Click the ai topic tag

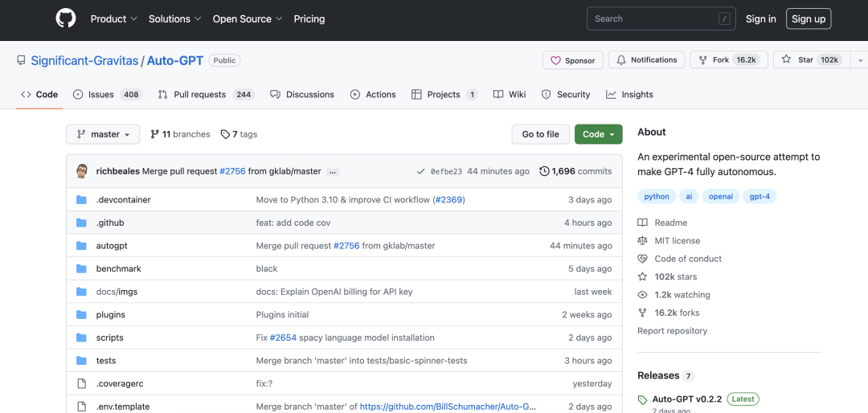tap(690, 197)
